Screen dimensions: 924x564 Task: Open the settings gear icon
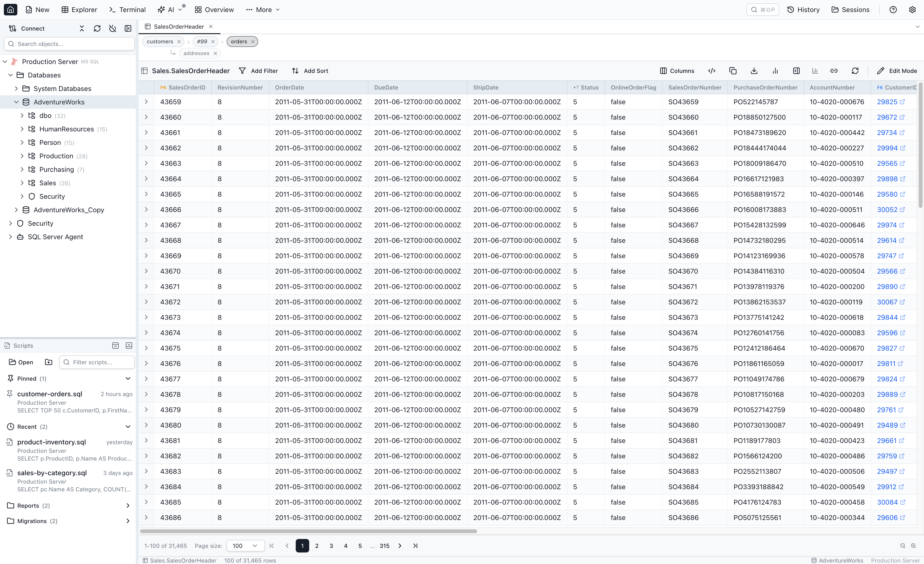coord(912,10)
